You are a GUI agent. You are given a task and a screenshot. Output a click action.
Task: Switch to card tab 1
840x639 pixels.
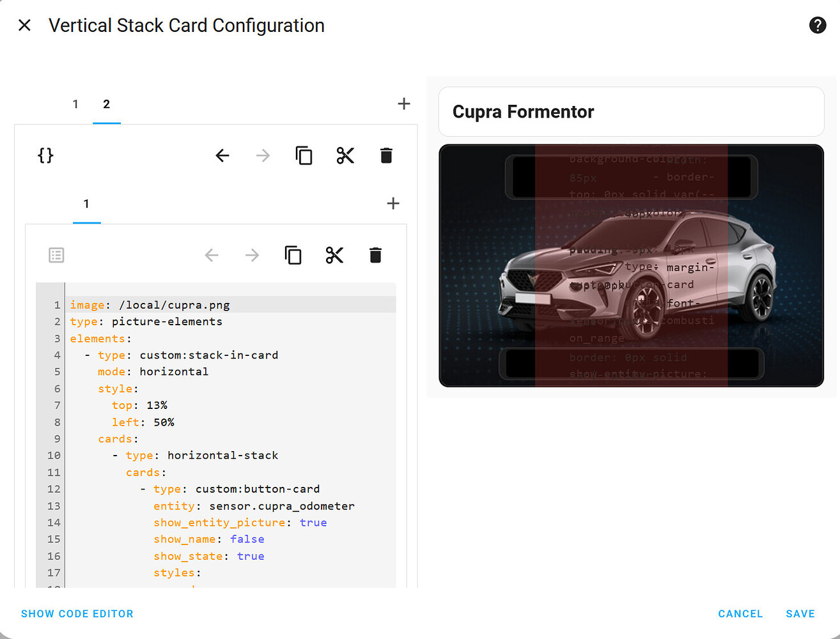75,104
